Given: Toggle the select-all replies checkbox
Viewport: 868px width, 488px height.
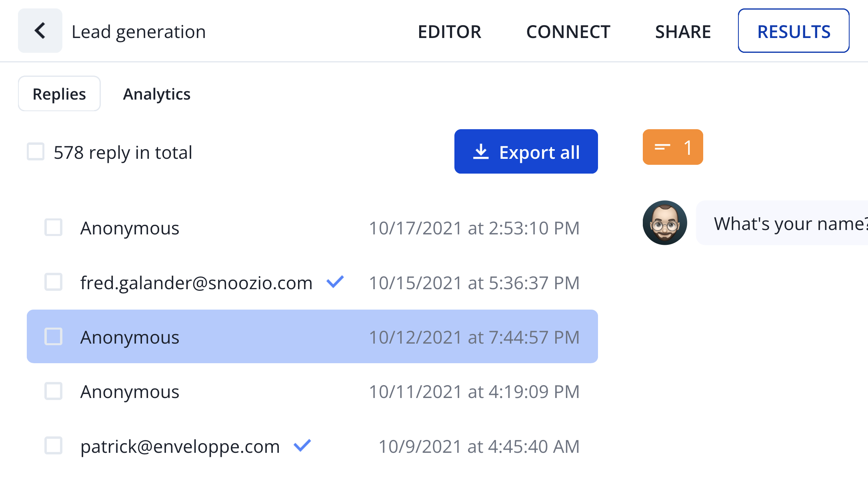Looking at the screenshot, I should pyautogui.click(x=36, y=152).
